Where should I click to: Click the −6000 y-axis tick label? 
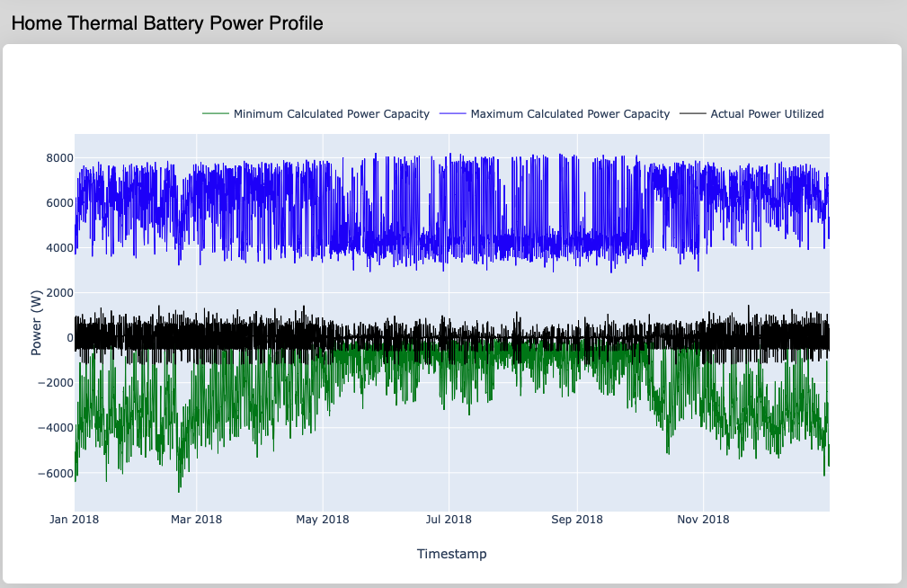[56, 474]
